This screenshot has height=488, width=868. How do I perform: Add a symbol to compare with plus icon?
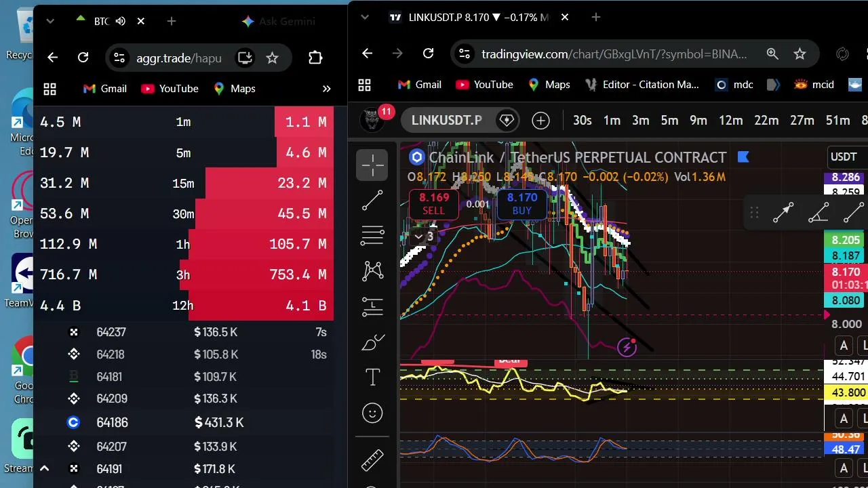click(540, 121)
